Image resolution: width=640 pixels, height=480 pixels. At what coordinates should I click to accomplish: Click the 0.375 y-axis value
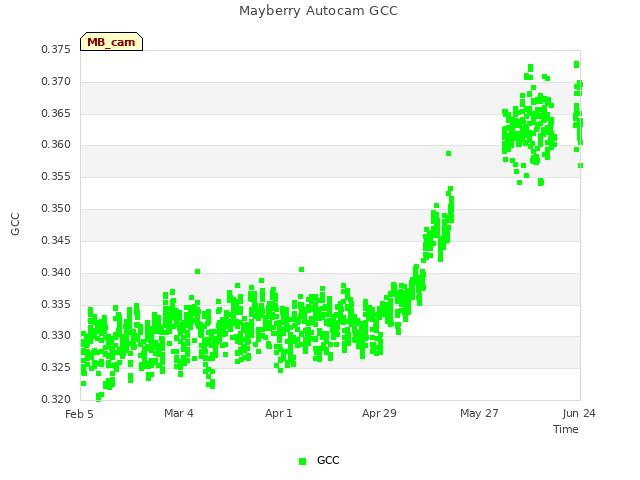tap(56, 50)
